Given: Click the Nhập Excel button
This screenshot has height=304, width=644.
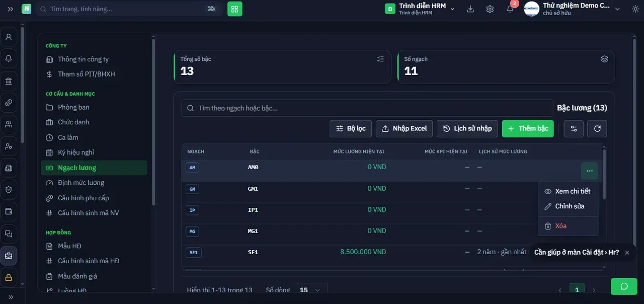Looking at the screenshot, I should [x=404, y=128].
